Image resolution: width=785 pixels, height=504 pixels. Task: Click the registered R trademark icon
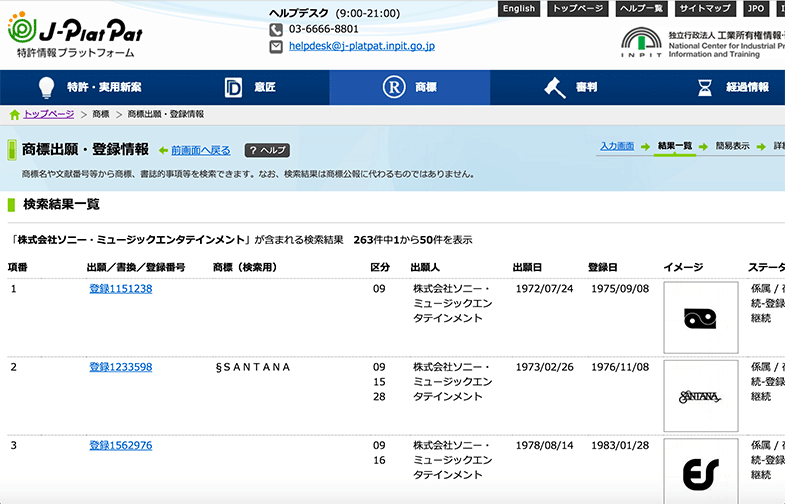(x=394, y=87)
